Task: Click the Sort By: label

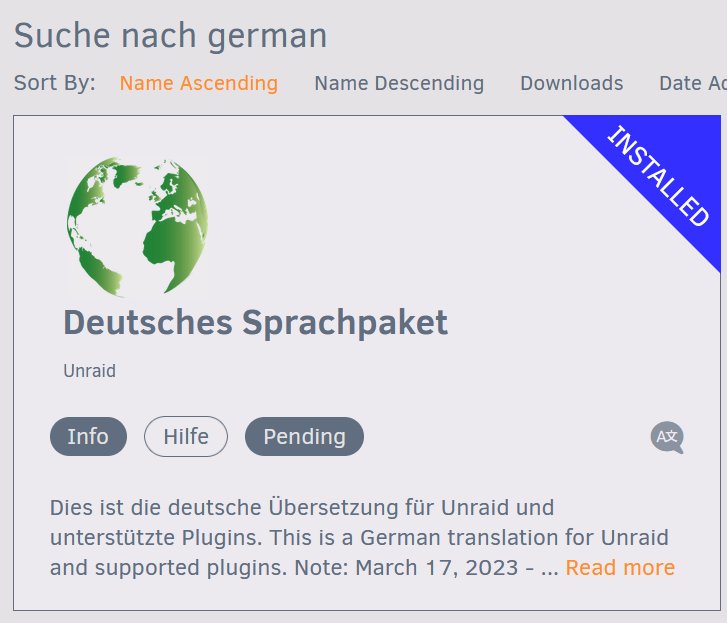Action: pyautogui.click(x=55, y=83)
